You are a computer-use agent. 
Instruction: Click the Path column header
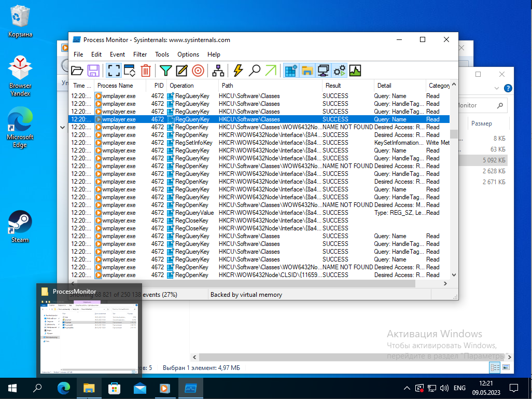270,86
